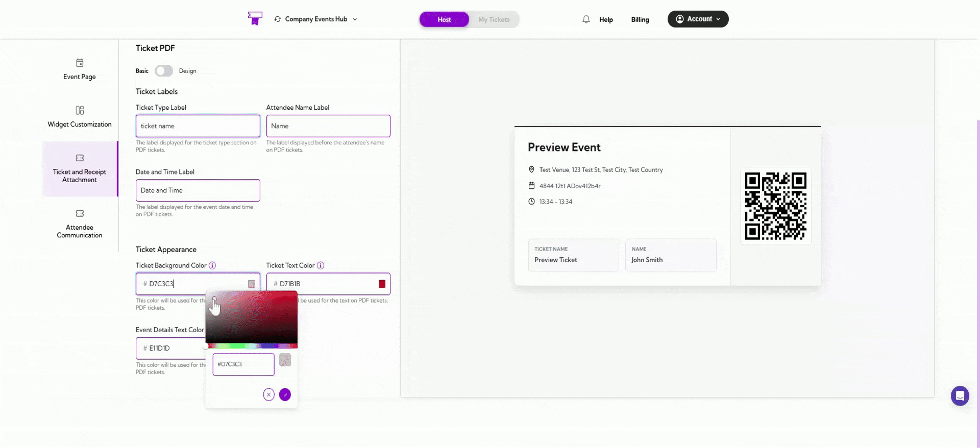This screenshot has width=980, height=448.
Task: Open the Company Events Hub dropdown
Action: click(x=316, y=19)
